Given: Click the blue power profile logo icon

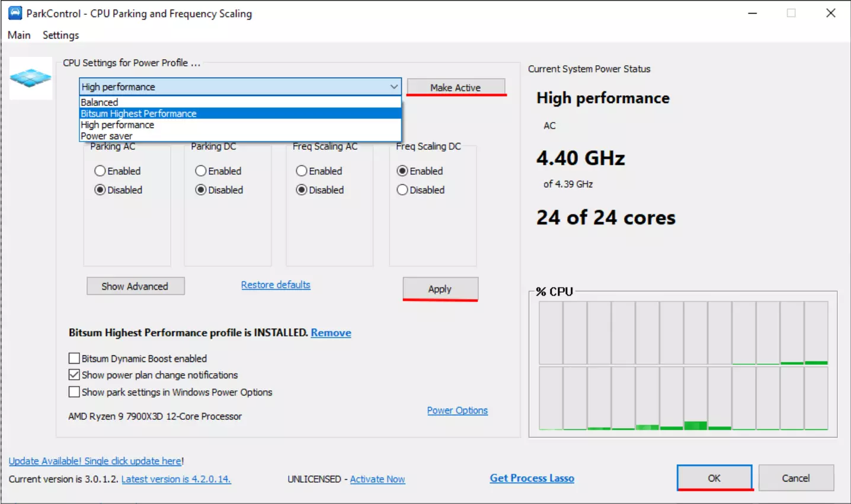Looking at the screenshot, I should coord(31,78).
